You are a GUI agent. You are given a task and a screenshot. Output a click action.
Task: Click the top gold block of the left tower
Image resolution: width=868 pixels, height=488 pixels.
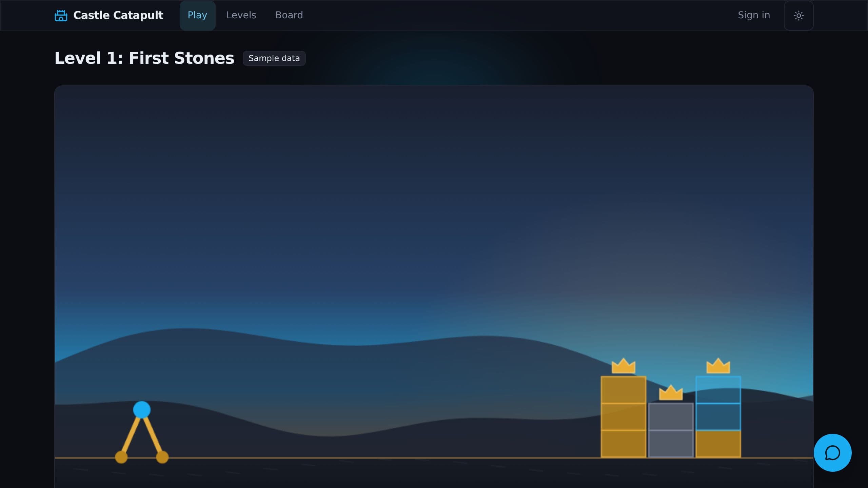623,390
